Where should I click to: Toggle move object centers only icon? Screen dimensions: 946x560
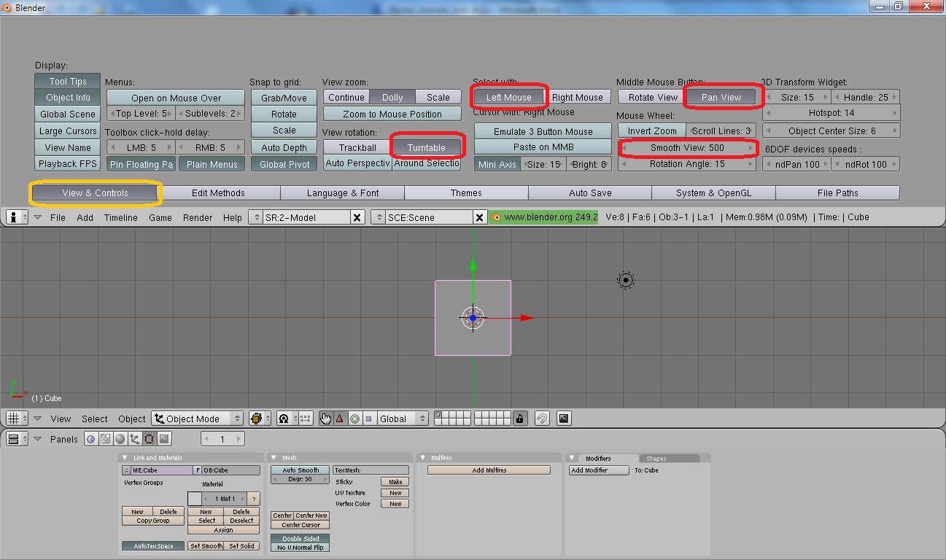[304, 419]
